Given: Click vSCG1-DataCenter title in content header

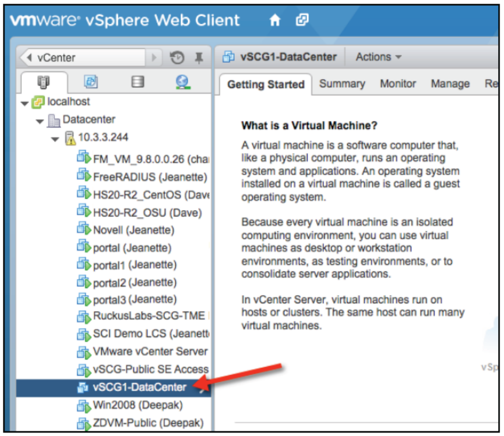Looking at the screenshot, I should coord(288,57).
